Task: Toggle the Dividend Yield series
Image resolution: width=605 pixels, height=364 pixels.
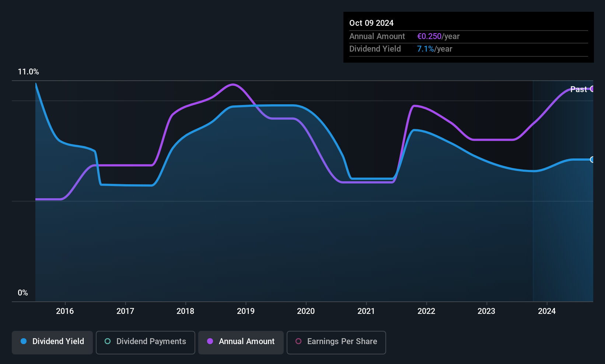Action: (52, 343)
